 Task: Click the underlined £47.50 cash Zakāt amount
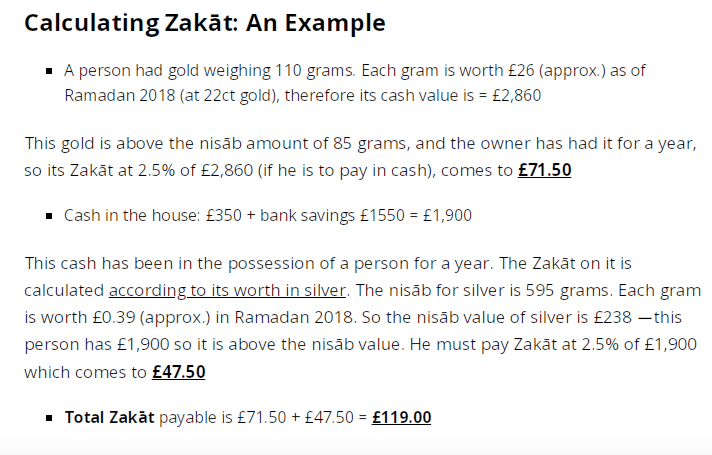(x=178, y=372)
